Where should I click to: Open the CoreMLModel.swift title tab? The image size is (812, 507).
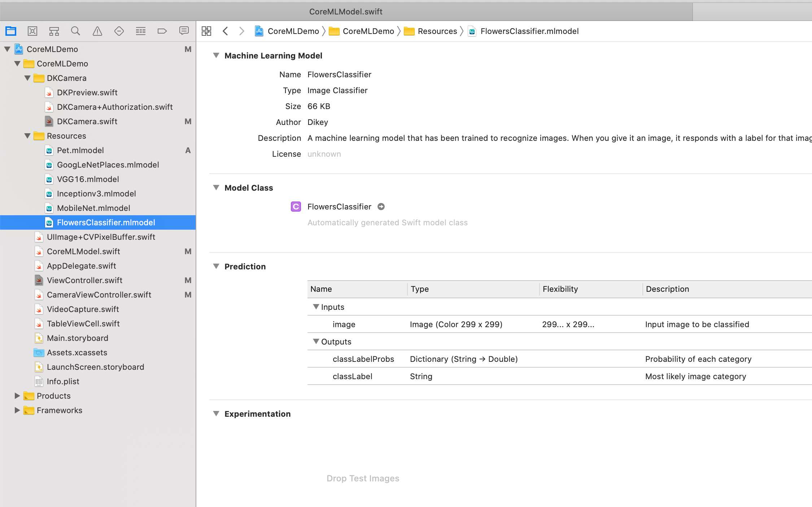346,12
